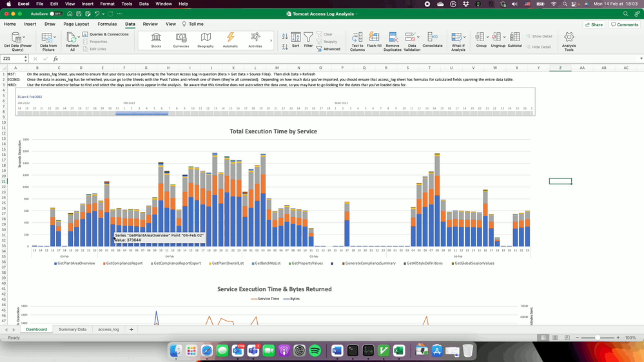Click the Stocks data type icon

click(x=156, y=40)
